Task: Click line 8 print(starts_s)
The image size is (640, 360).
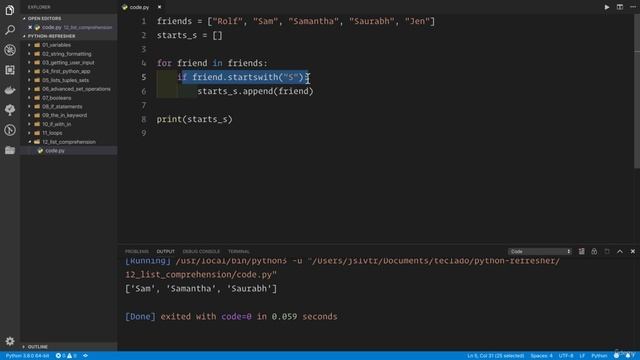Action: click(x=194, y=119)
